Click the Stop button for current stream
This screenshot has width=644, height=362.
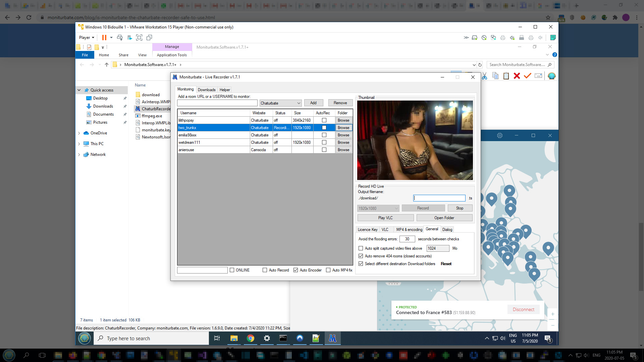tap(459, 208)
